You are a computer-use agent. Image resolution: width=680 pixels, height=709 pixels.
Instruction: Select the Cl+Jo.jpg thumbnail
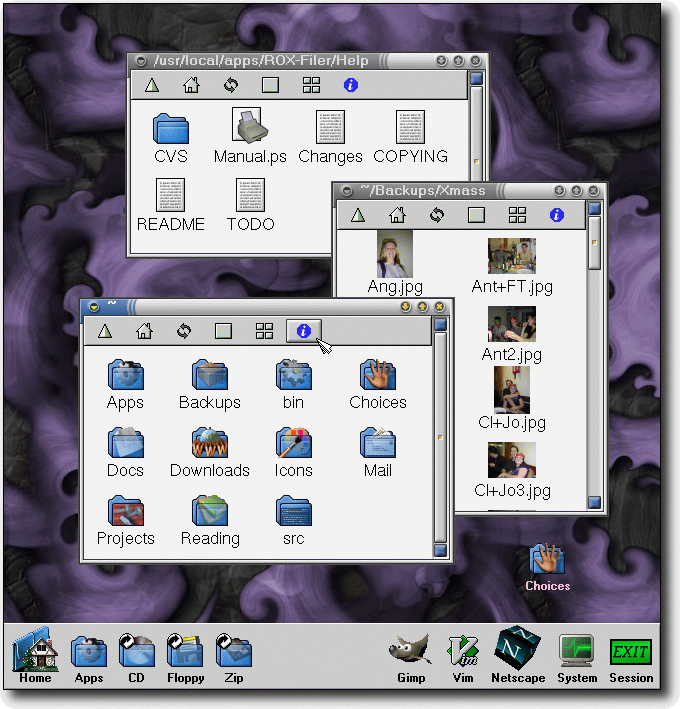click(512, 399)
